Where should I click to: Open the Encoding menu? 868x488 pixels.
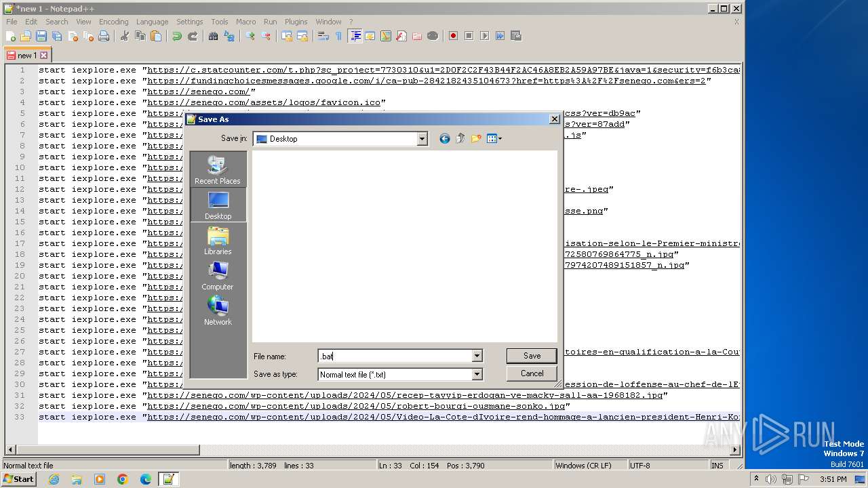[x=113, y=22]
